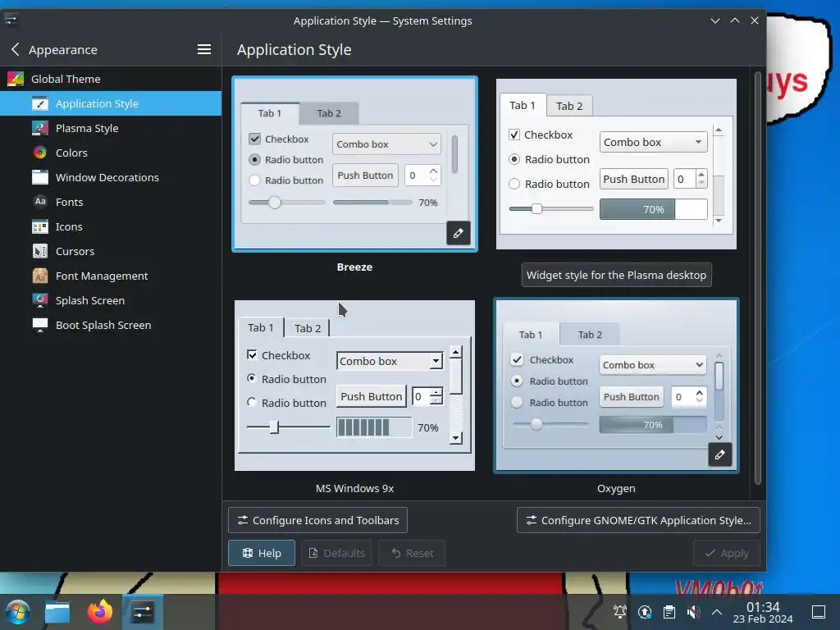Click the slider handle in Breeze preview
Viewport: 840px width, 630px height.
tap(275, 203)
